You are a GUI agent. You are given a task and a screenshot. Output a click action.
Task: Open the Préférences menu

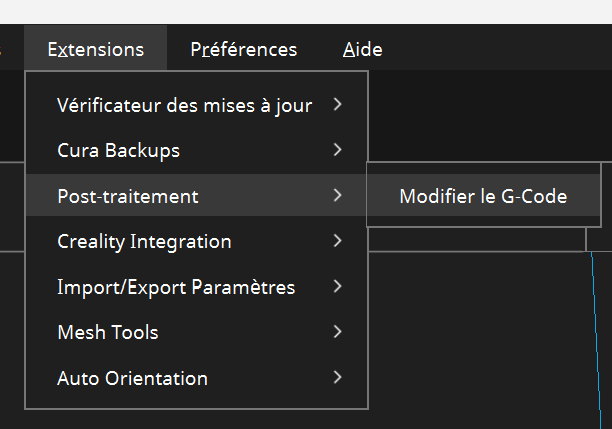click(x=243, y=49)
